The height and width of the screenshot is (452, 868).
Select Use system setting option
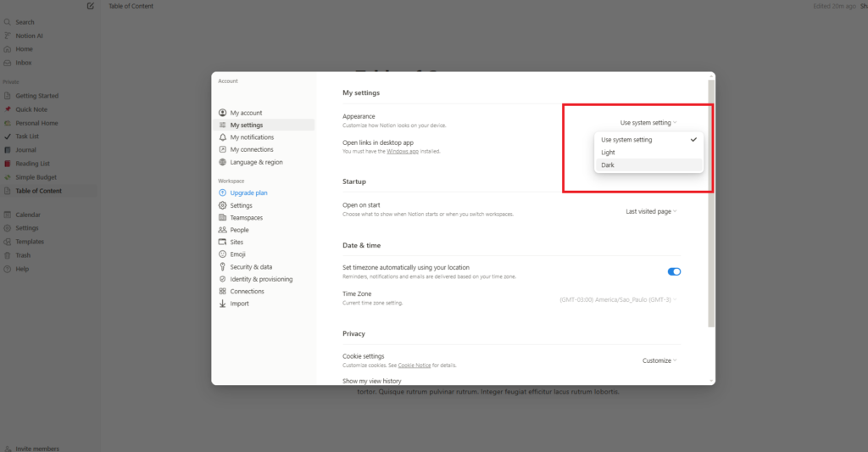click(648, 140)
